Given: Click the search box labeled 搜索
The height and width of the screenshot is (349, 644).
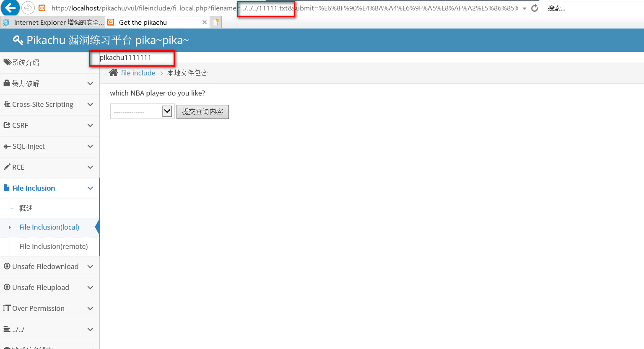Looking at the screenshot, I should click(593, 8).
